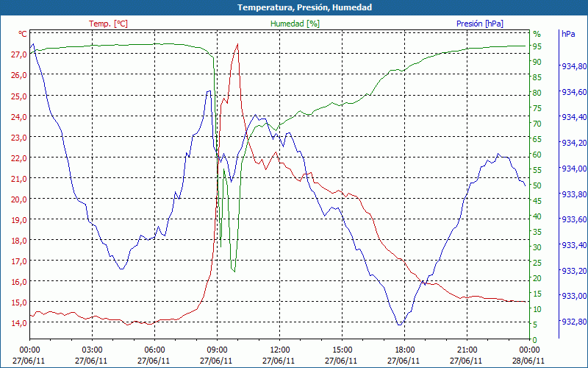The width and height of the screenshot is (588, 368).
Task: Click the blue 'hPa' axis unit label
Action: click(x=568, y=34)
